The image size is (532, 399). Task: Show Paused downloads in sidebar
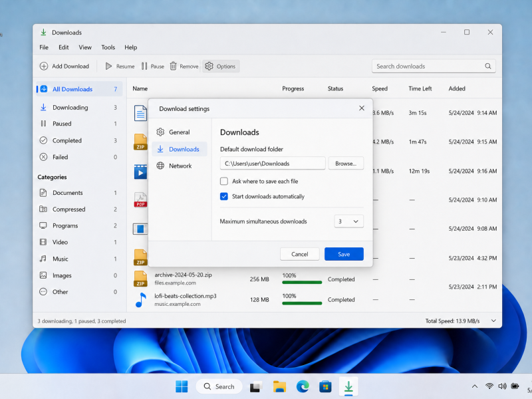point(79,124)
